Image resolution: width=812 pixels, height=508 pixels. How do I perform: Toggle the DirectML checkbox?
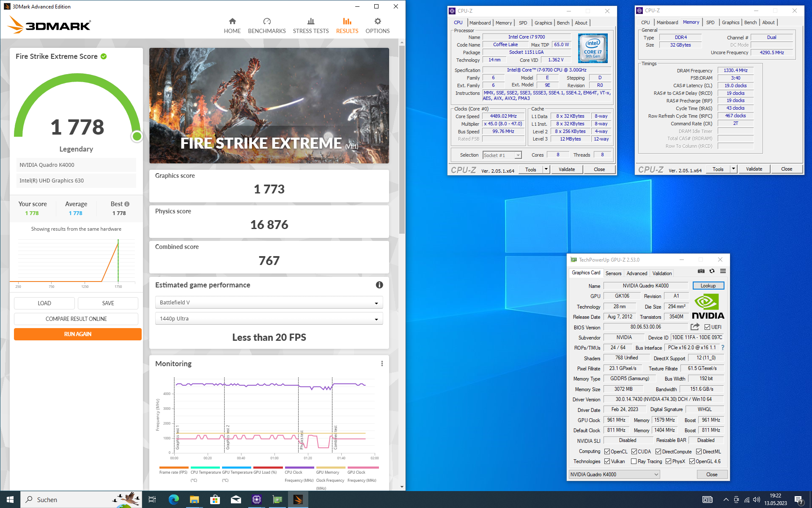[x=699, y=452]
